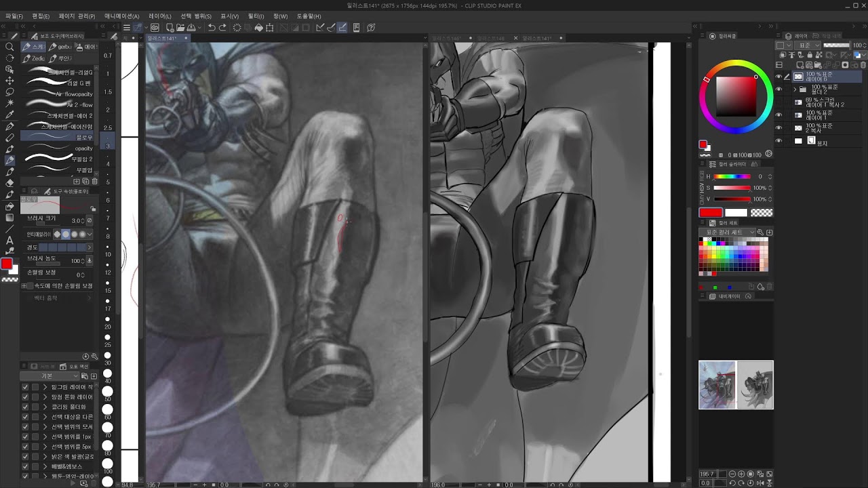Open the 레이어(L) menu

click(x=160, y=16)
